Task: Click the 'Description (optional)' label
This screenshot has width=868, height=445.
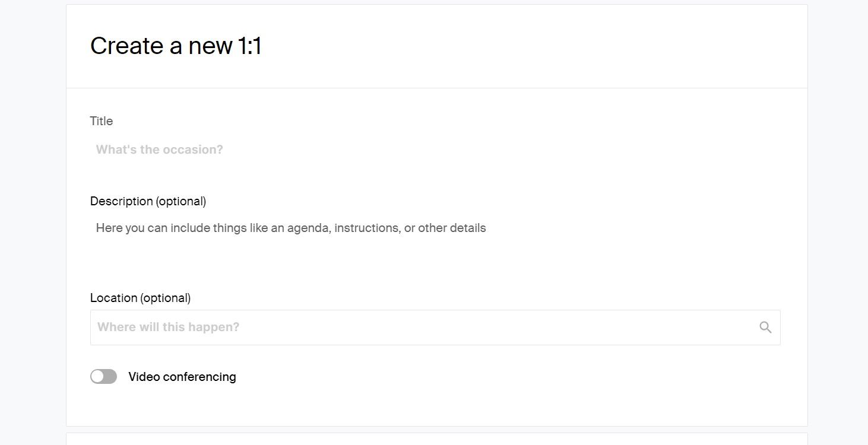Action: 148,201
